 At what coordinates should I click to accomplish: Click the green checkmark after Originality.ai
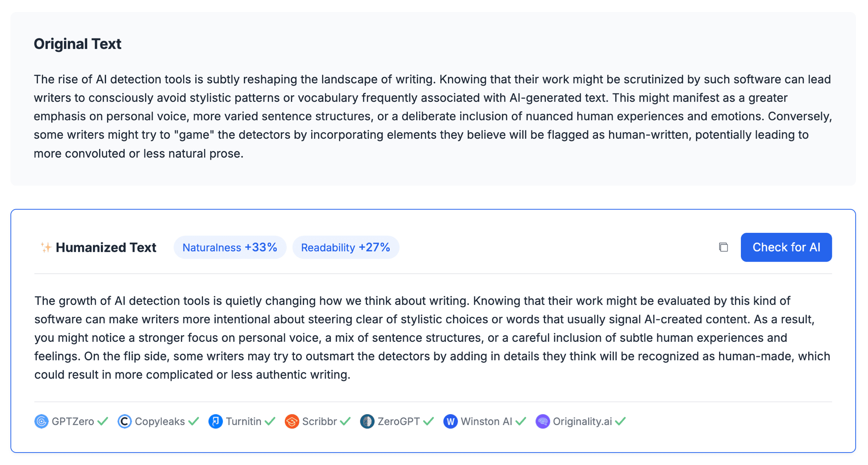tap(620, 421)
